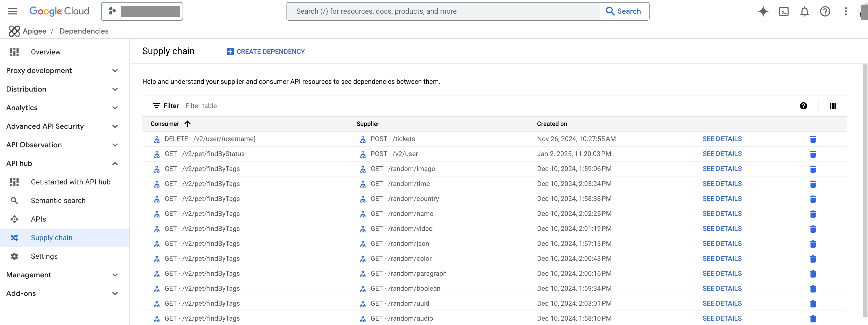Viewport: 868px width, 325px height.
Task: Open the notifications bell
Action: coord(805,11)
